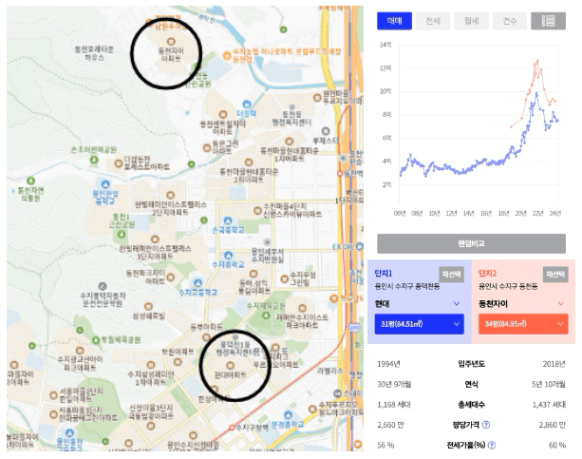Click the 동문그린 아파트 marker
The height and width of the screenshot is (459, 582).
click(207, 148)
